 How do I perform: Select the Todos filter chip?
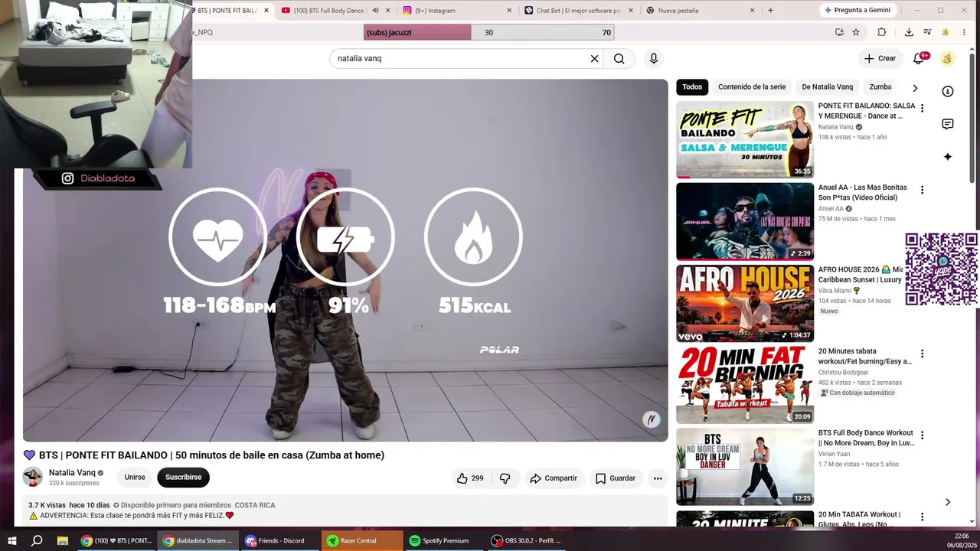(x=692, y=87)
